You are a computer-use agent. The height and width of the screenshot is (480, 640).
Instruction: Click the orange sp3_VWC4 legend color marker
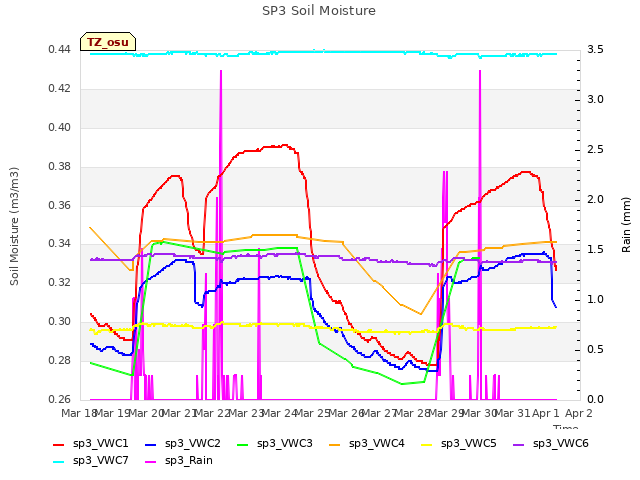(335, 444)
